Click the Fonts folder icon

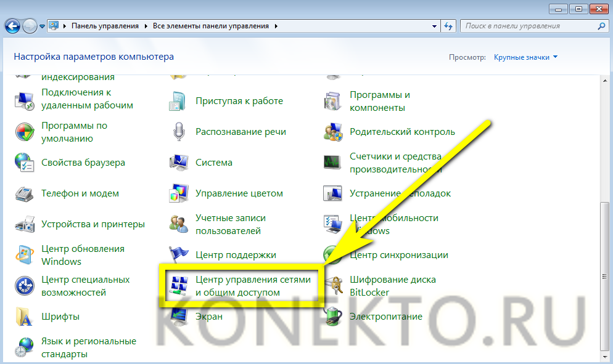click(25, 317)
